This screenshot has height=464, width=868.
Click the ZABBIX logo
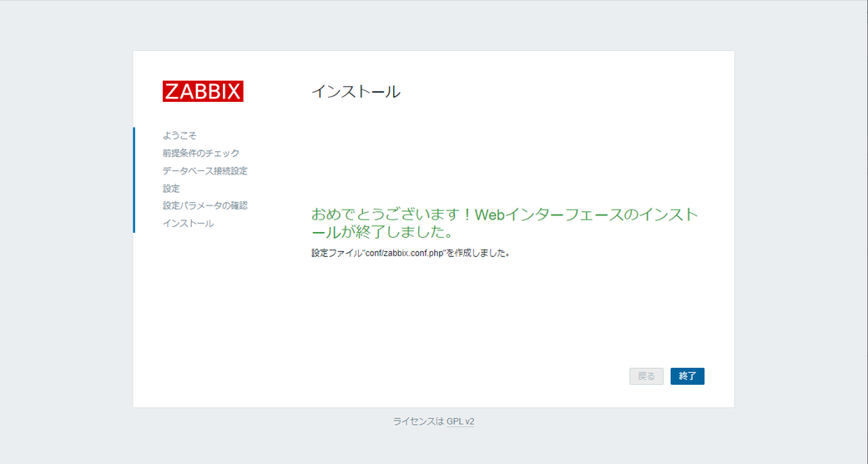[203, 91]
